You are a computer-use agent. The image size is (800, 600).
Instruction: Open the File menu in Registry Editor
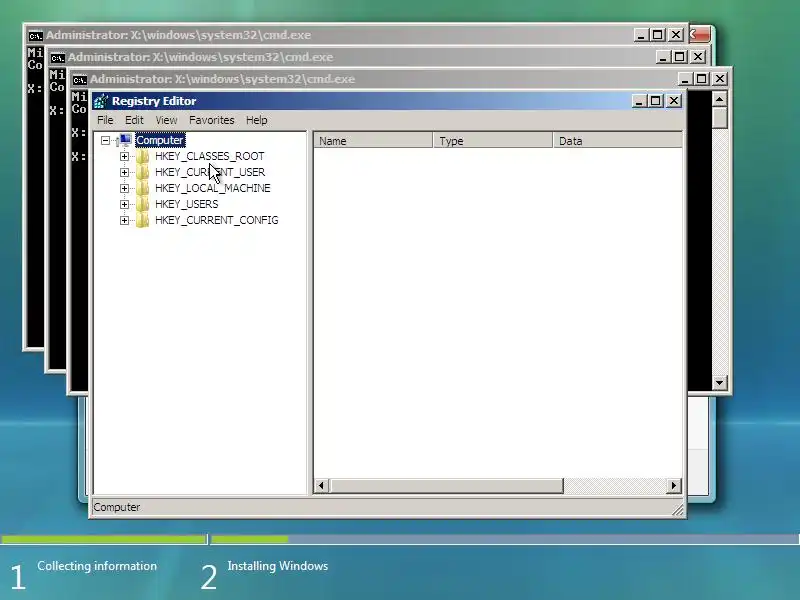tap(105, 120)
